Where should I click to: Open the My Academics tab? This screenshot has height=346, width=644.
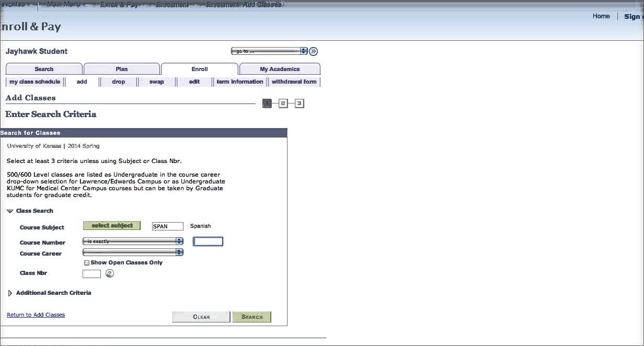pyautogui.click(x=280, y=69)
